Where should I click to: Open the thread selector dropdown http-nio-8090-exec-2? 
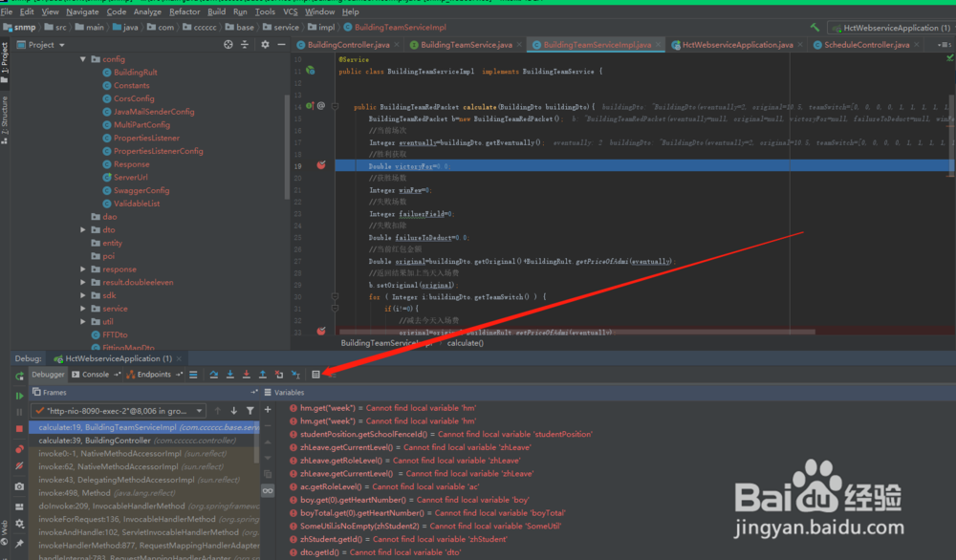coord(119,411)
